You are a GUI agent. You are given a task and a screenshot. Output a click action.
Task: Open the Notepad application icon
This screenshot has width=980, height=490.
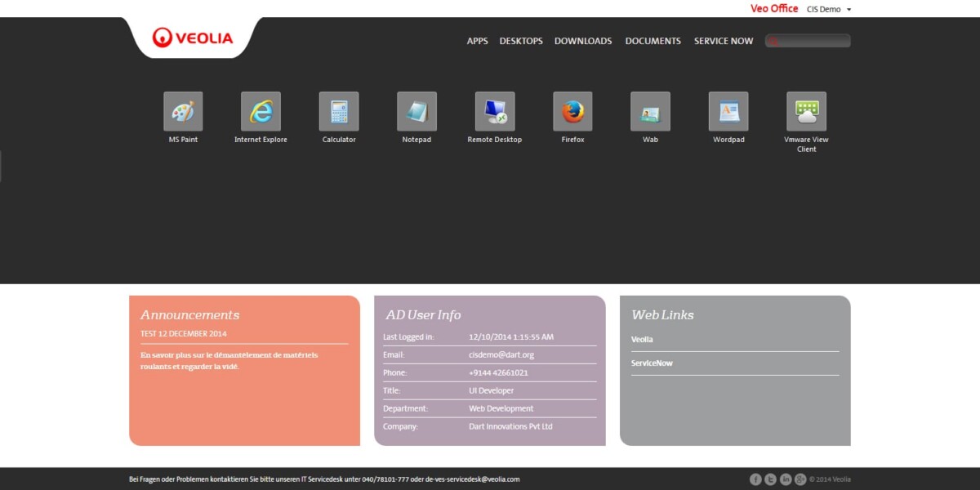click(x=416, y=112)
